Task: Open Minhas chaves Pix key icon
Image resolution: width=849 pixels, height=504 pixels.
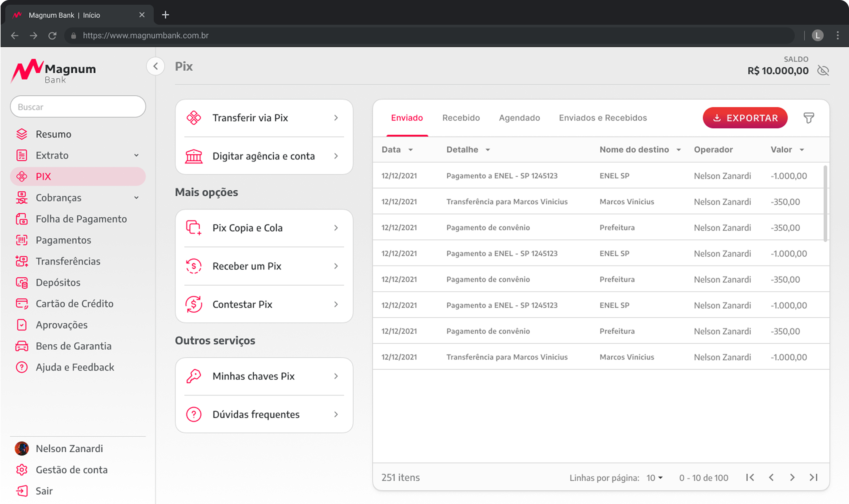Action: [x=194, y=376]
